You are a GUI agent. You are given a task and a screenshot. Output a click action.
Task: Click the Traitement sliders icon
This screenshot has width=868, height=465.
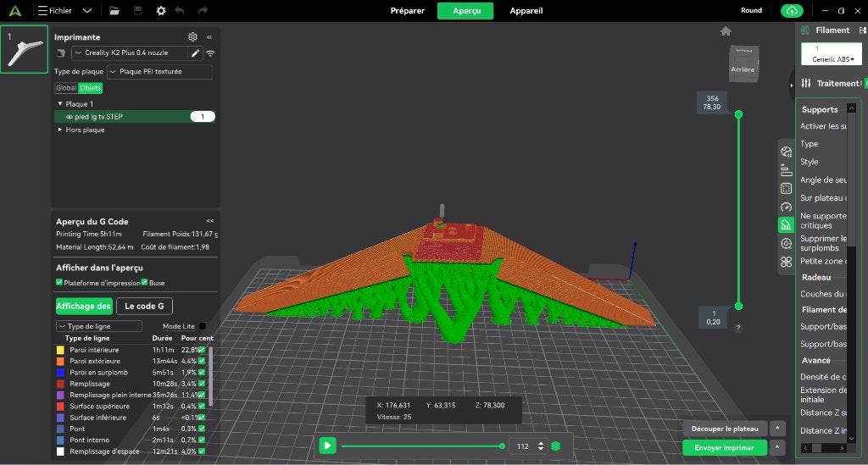click(806, 83)
